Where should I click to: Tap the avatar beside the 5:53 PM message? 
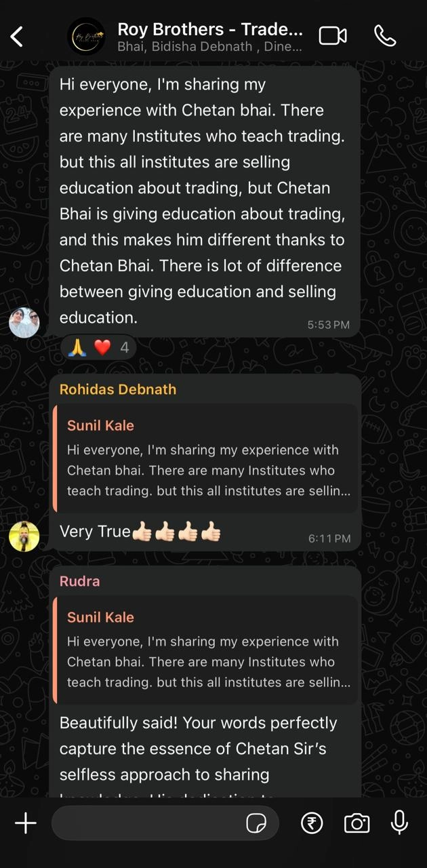pyautogui.click(x=24, y=322)
